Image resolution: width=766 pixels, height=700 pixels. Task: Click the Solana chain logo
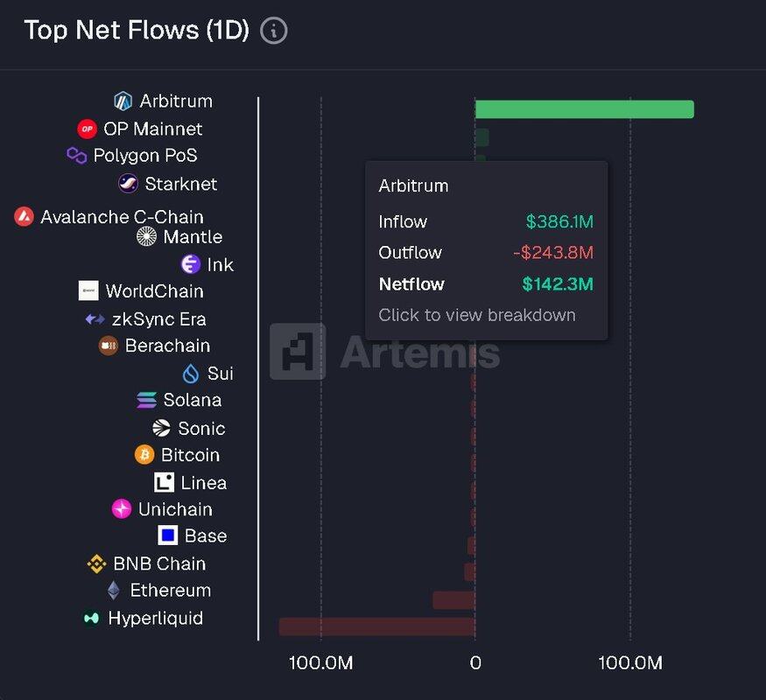(x=146, y=401)
